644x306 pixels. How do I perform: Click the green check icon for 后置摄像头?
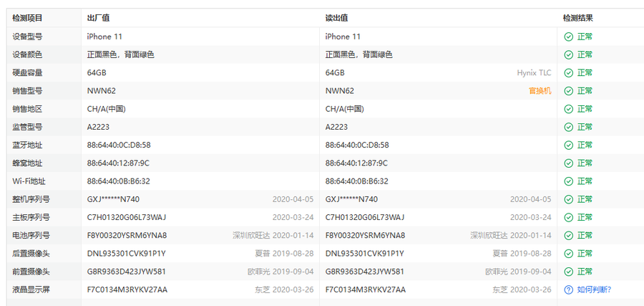568,254
